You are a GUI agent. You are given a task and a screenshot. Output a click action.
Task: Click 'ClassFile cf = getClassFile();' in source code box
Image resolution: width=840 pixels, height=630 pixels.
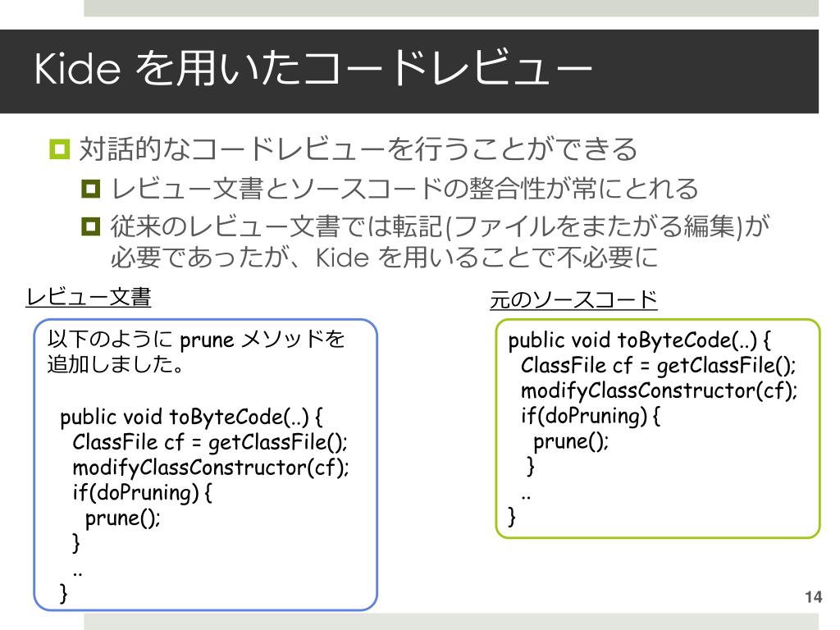click(x=659, y=365)
